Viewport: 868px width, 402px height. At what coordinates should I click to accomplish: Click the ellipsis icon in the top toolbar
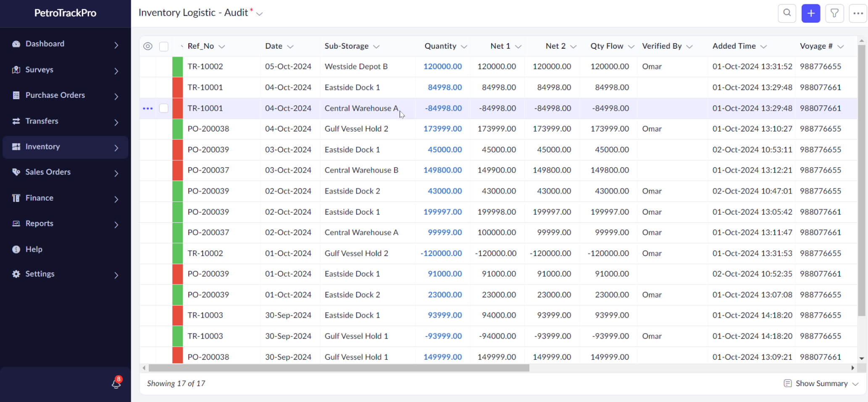(x=858, y=13)
